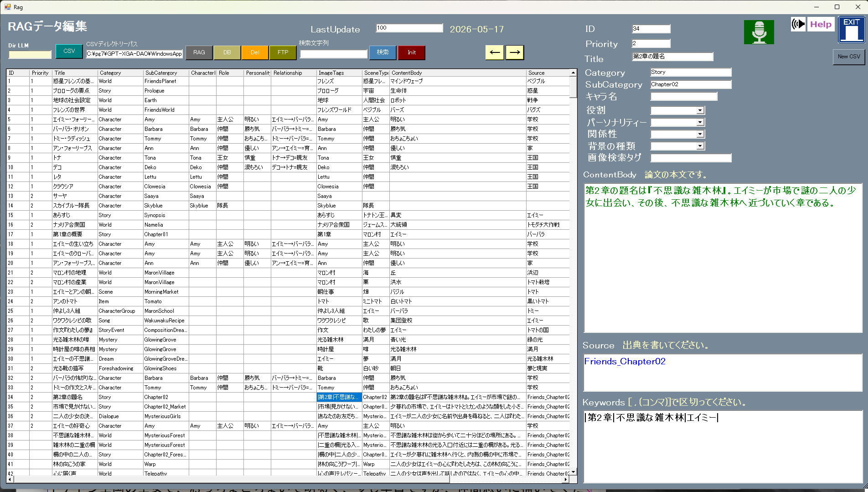Viewport: 868px width, 492px height.
Task: Open the 背景の種類 dropdown
Action: 700,146
